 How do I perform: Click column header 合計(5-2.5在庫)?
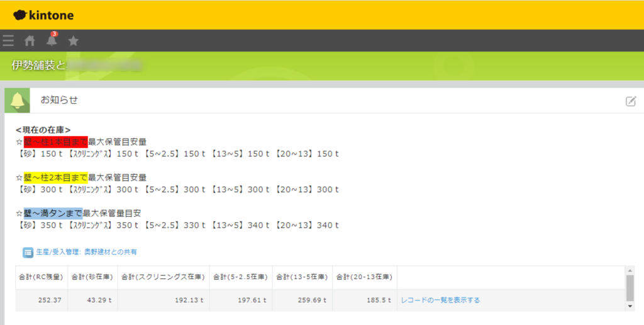click(241, 277)
